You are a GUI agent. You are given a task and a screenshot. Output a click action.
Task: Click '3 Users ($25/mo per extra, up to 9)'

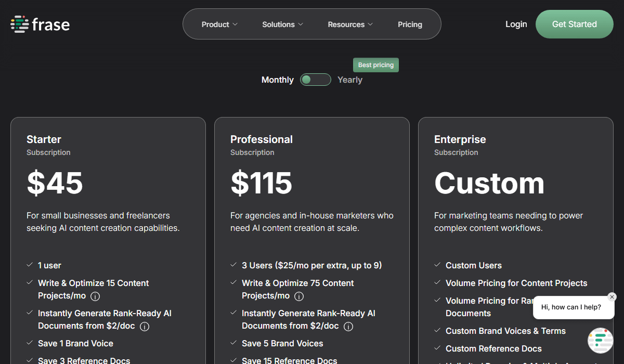[x=311, y=265]
